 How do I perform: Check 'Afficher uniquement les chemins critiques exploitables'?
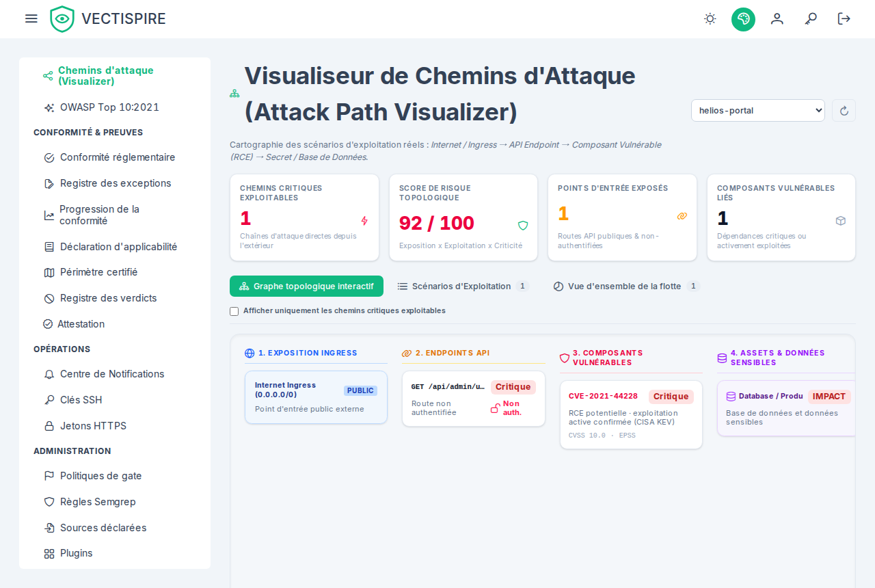(x=234, y=311)
